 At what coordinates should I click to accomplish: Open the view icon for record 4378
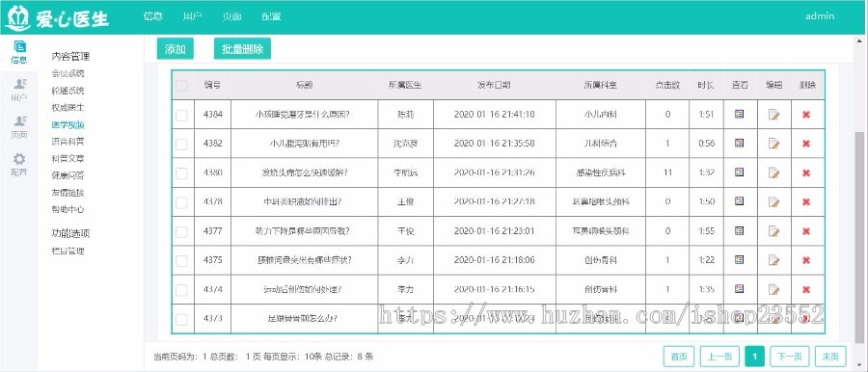click(739, 201)
